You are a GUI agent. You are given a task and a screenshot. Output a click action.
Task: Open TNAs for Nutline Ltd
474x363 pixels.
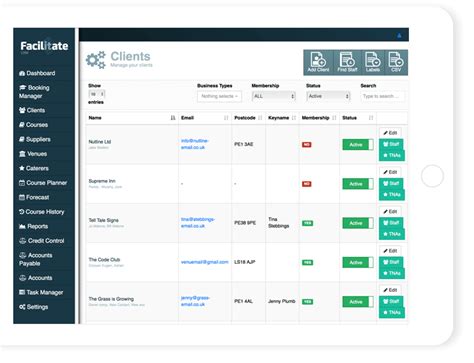(x=392, y=155)
